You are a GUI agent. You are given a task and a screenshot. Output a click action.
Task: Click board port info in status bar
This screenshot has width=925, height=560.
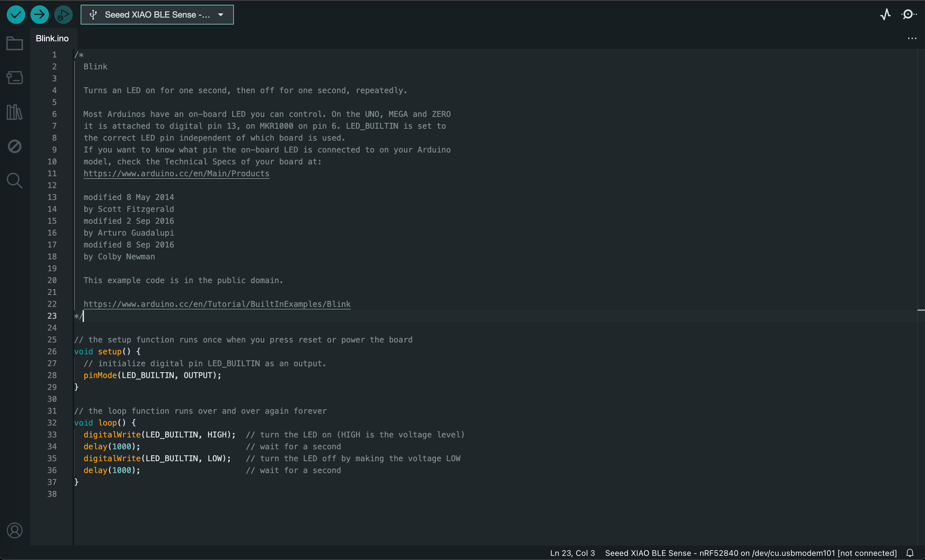coord(750,553)
